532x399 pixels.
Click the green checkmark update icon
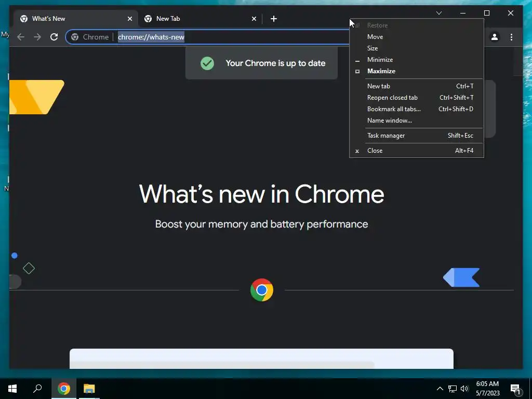coord(207,63)
